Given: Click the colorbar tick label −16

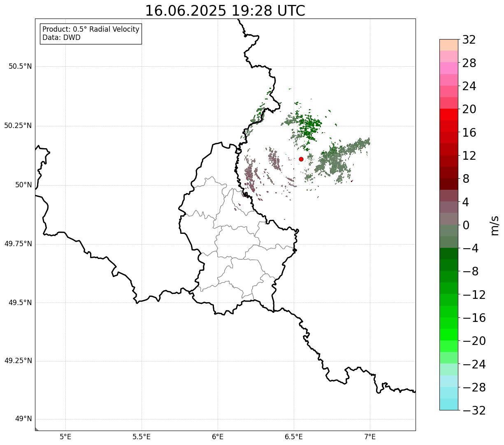Looking at the screenshot, I should coord(474,318).
